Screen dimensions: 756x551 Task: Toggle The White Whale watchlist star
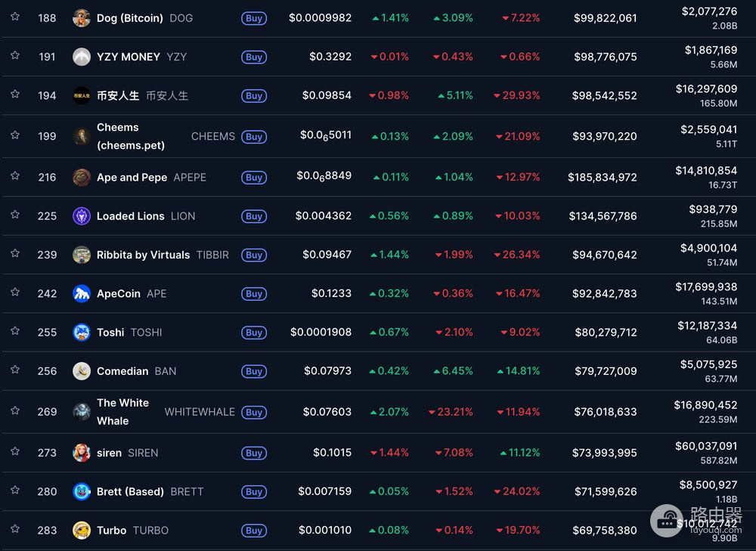(x=15, y=410)
